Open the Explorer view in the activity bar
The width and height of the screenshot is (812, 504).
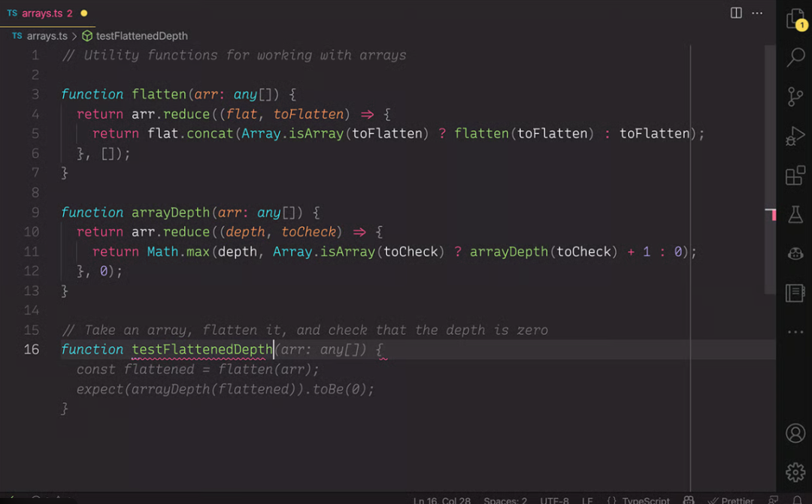(x=796, y=19)
